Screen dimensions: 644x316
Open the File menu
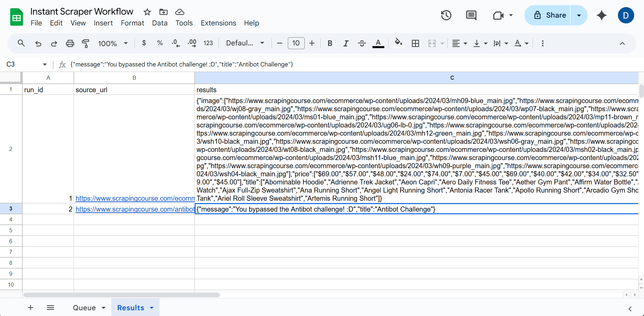[x=36, y=23]
